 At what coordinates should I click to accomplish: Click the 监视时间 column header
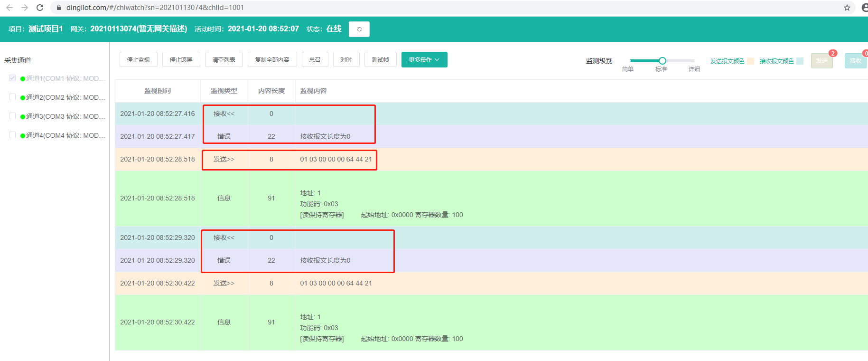coord(158,91)
